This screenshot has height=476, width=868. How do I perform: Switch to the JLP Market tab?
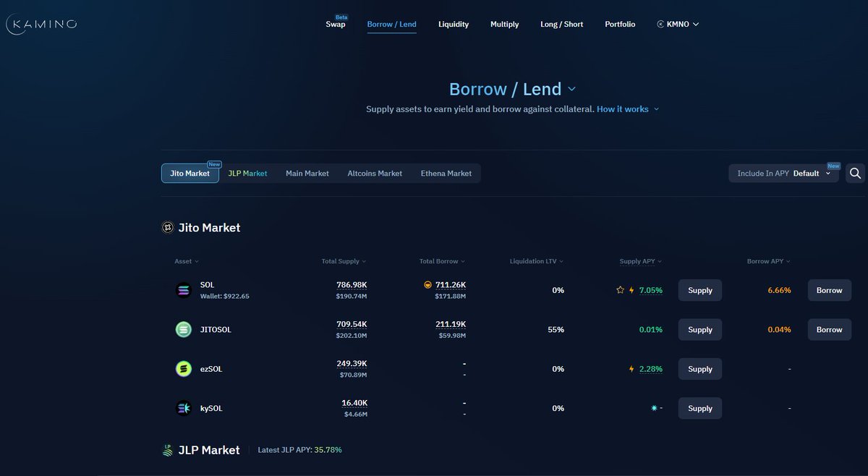[x=247, y=174]
